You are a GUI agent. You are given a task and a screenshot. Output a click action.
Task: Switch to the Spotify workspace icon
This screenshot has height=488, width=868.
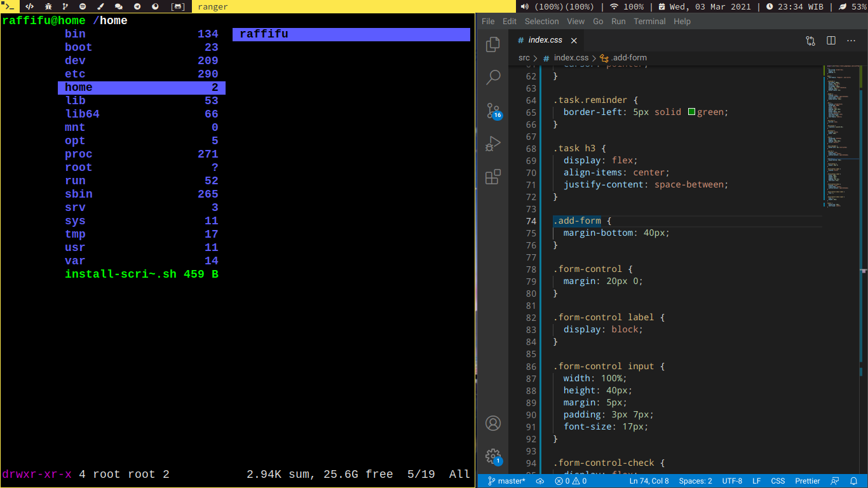[83, 6]
